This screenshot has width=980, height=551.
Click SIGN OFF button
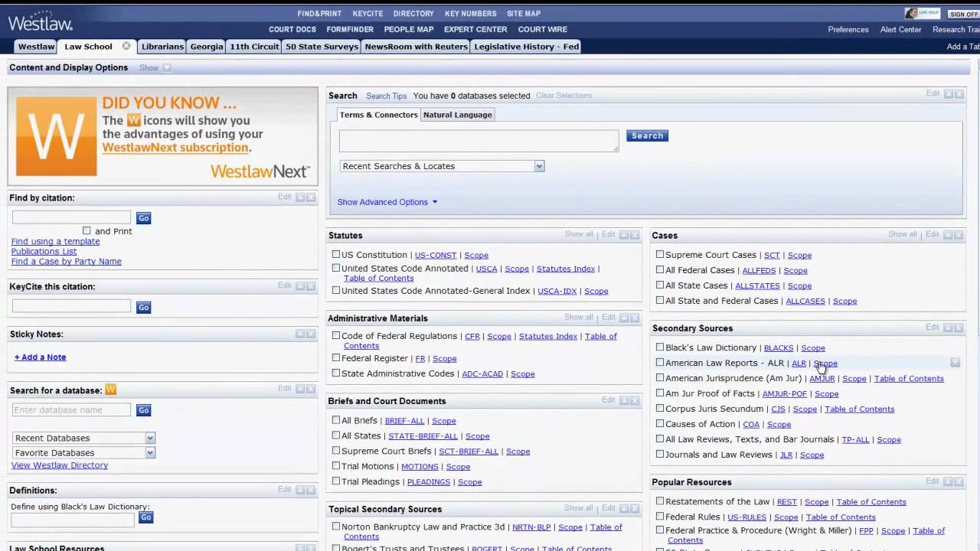click(963, 14)
